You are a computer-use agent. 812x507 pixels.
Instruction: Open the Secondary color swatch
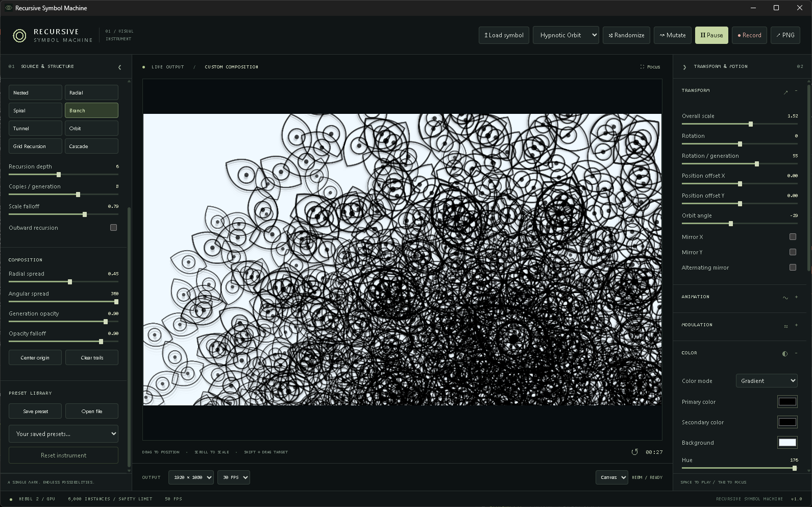pyautogui.click(x=787, y=422)
